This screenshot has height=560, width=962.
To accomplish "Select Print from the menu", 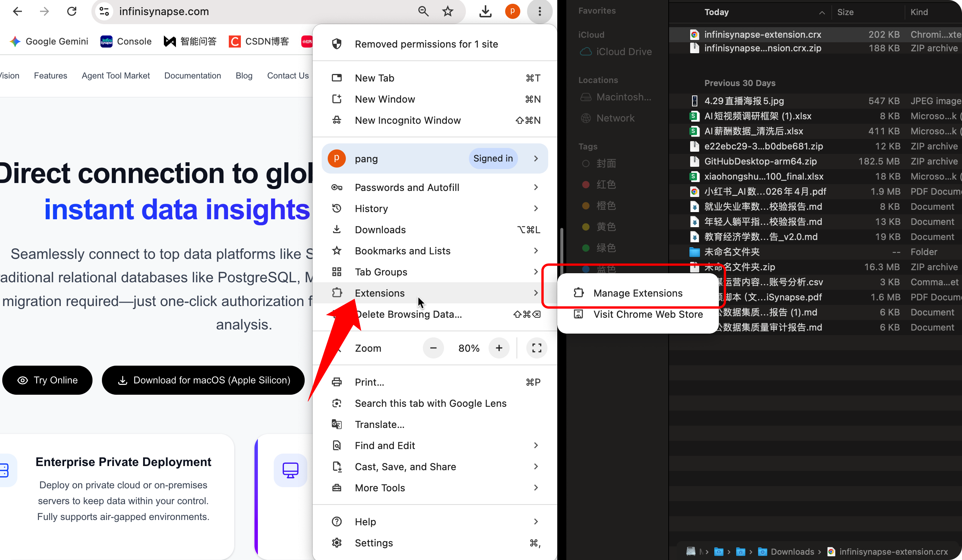I will coord(435,382).
